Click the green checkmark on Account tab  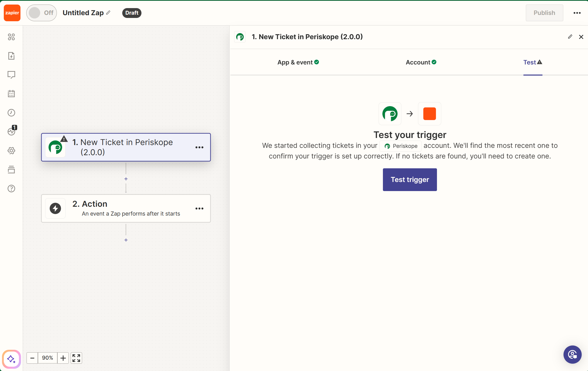coord(434,62)
